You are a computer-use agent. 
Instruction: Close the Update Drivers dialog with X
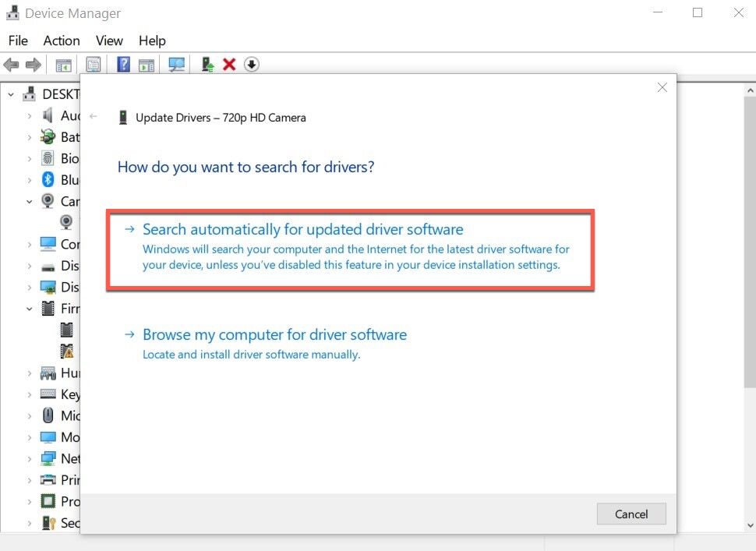point(662,87)
